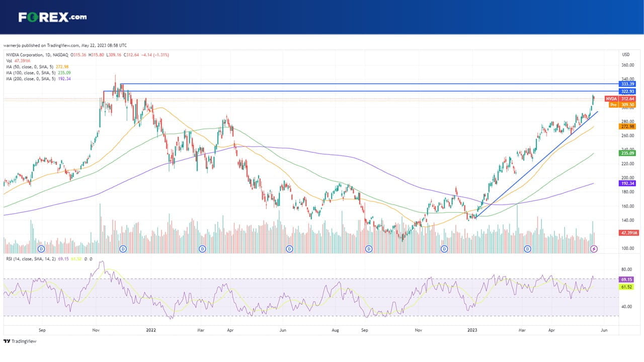
Task: Open the TradingView logo link
Action: pos(20,341)
